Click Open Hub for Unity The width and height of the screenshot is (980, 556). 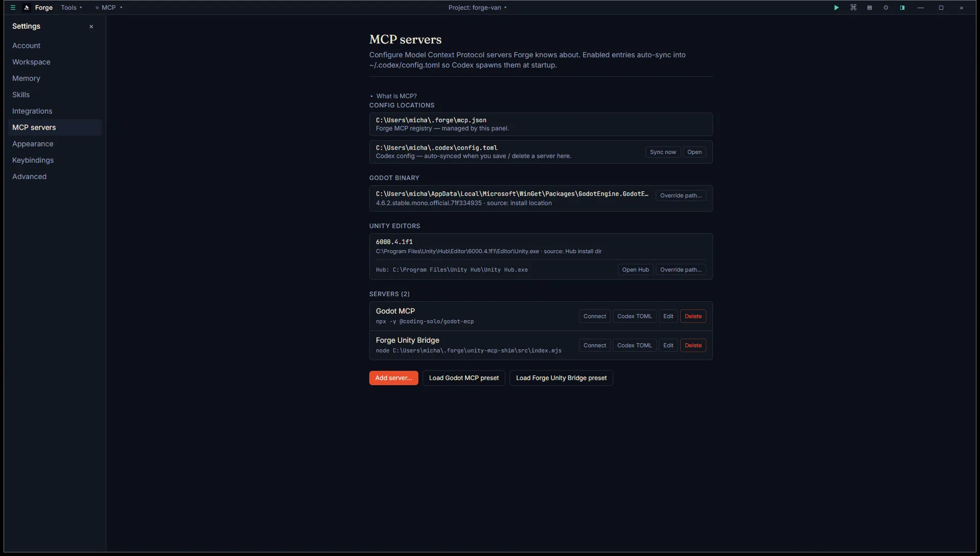(635, 270)
